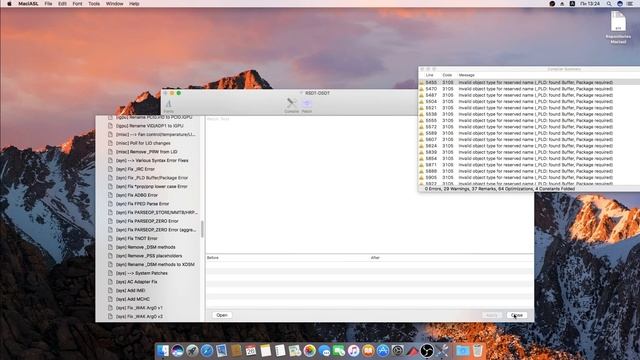Select '[sys] Fix _WAK Arg0 v2' patch
The image size is (640, 360).
point(139,317)
